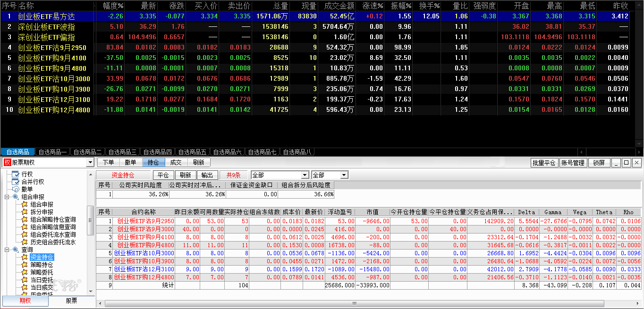
Task: Open the second 全部 filter dropdown
Action: [344, 175]
